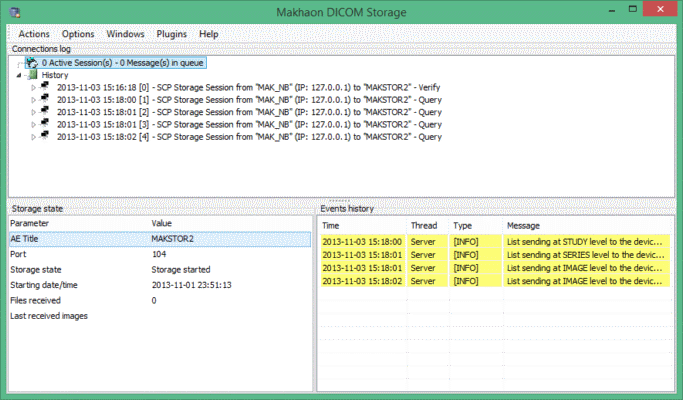Click the icon of the 15:18:01 [2] Query session

(x=46, y=111)
